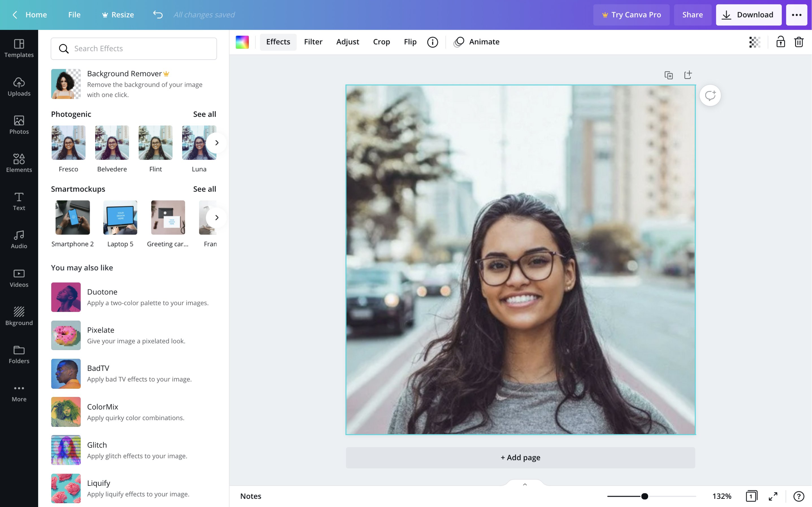Open the Animate panel icon
This screenshot has width=812, height=507.
pos(460,41)
